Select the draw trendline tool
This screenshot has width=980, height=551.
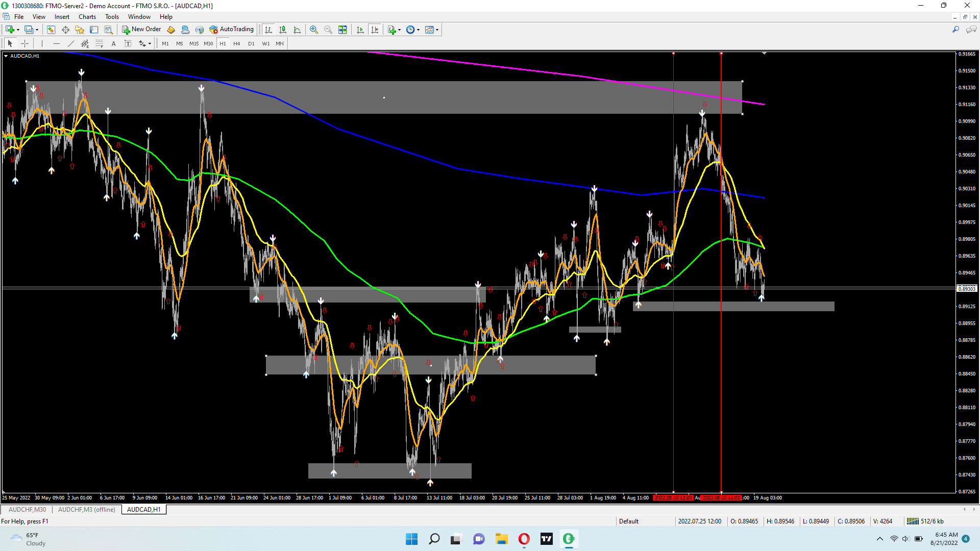(71, 43)
